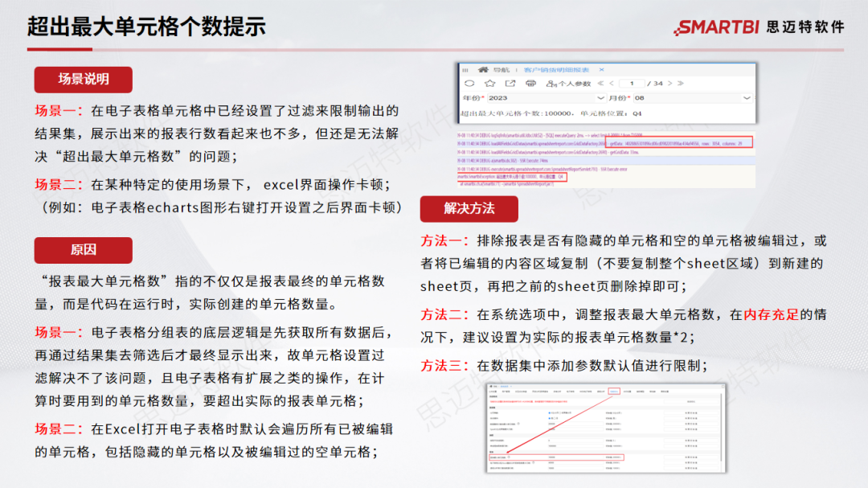The width and height of the screenshot is (868, 488).
Task: Click the refresh icon on the report toolbar
Action: pos(469,83)
